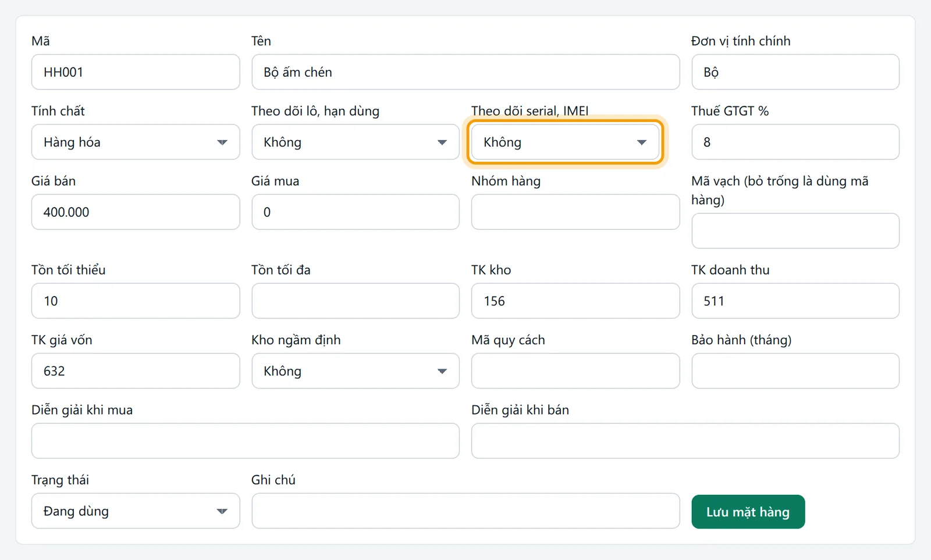Select the Bảo hành (tháng) field
931x560 pixels.
[x=795, y=371]
